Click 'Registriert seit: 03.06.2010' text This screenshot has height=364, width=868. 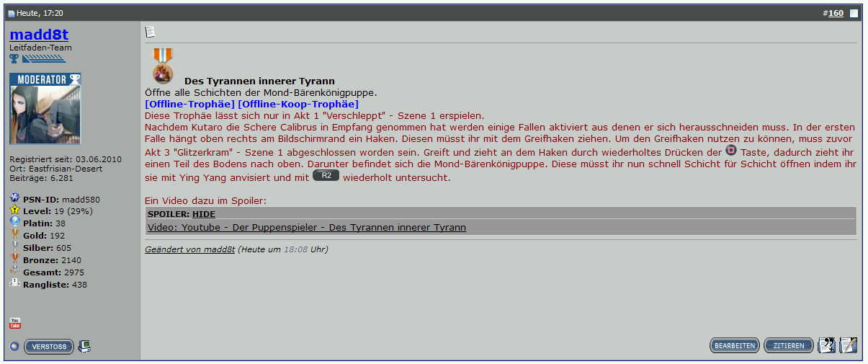[x=66, y=159]
